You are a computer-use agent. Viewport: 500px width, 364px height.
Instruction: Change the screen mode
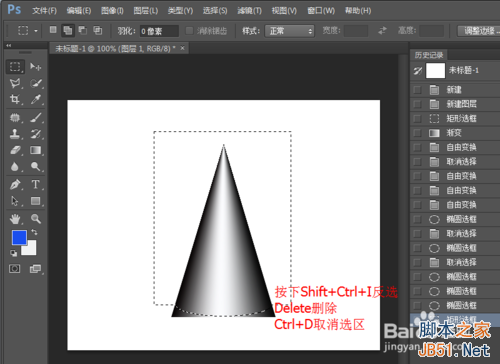tap(35, 269)
